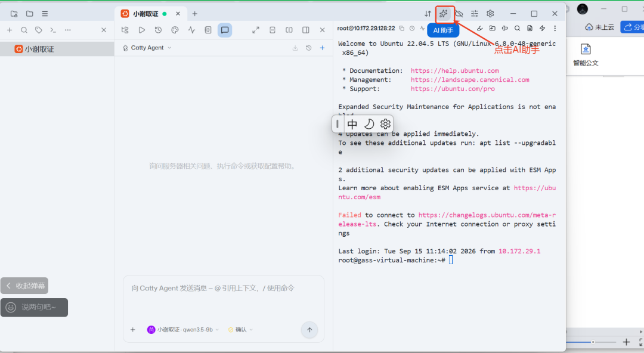Image resolution: width=644 pixels, height=353 pixels.
Task: Expand the Catty Agent dropdown
Action: [x=147, y=48]
